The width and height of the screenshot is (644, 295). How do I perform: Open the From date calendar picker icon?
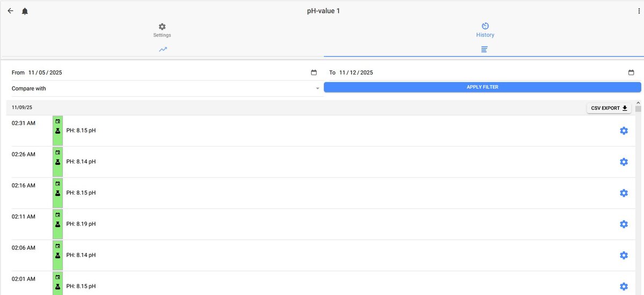(x=314, y=73)
